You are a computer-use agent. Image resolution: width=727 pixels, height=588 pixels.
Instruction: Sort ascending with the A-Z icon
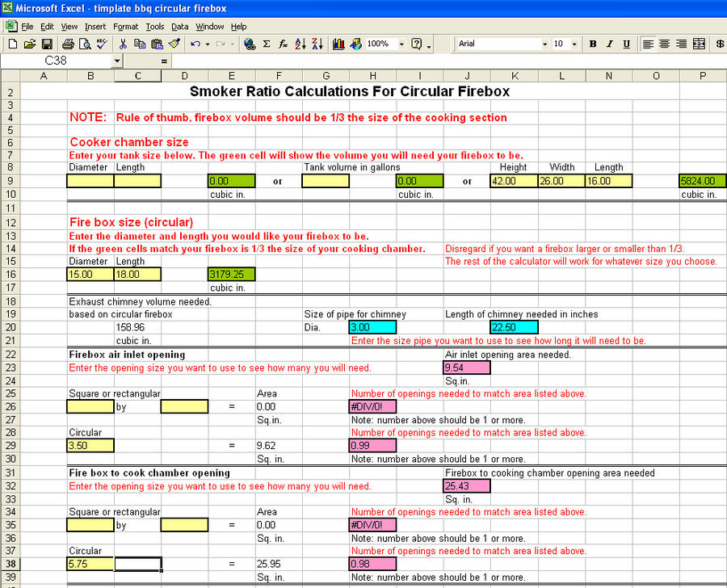(300, 44)
